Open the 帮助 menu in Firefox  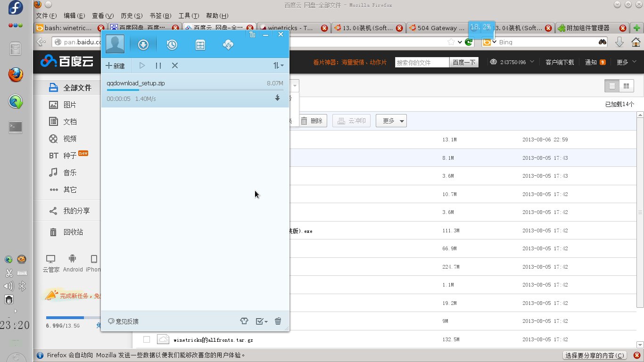(x=217, y=16)
